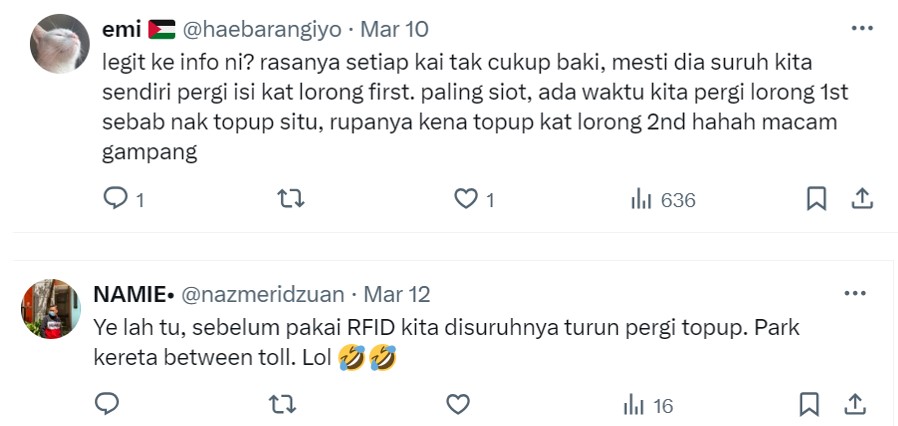Like NAMIE's tweet
898x426 pixels.
click(458, 405)
